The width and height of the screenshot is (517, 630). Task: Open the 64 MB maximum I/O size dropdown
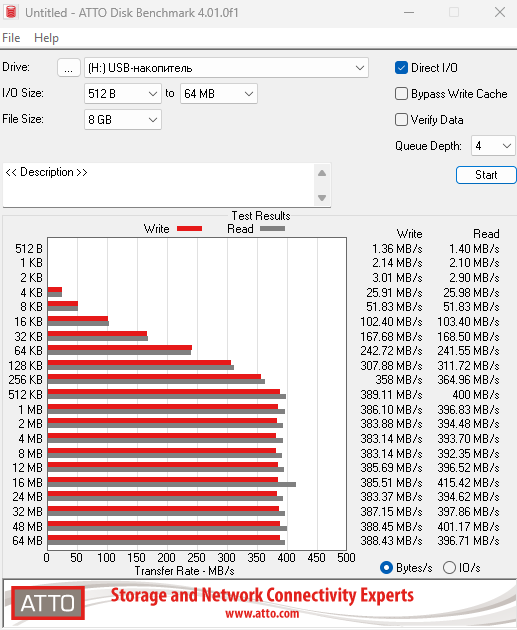(x=219, y=94)
